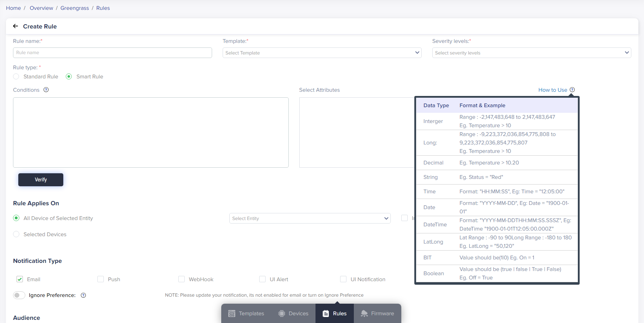Open the How to Use help icon

click(x=572, y=90)
